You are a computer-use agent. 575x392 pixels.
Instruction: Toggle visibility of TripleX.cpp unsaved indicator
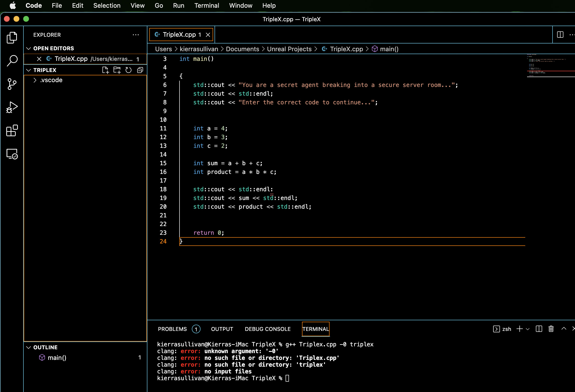click(x=201, y=35)
